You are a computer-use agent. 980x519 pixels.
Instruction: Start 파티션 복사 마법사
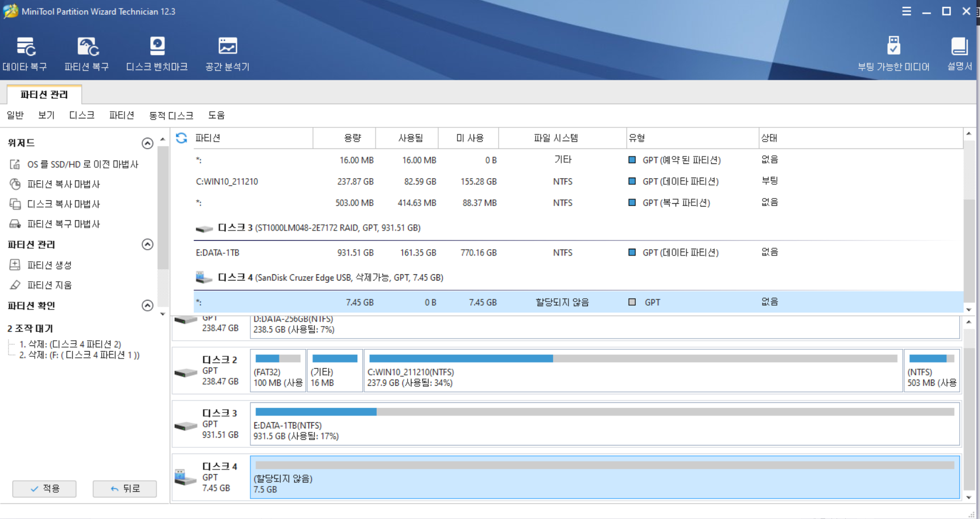coord(55,184)
